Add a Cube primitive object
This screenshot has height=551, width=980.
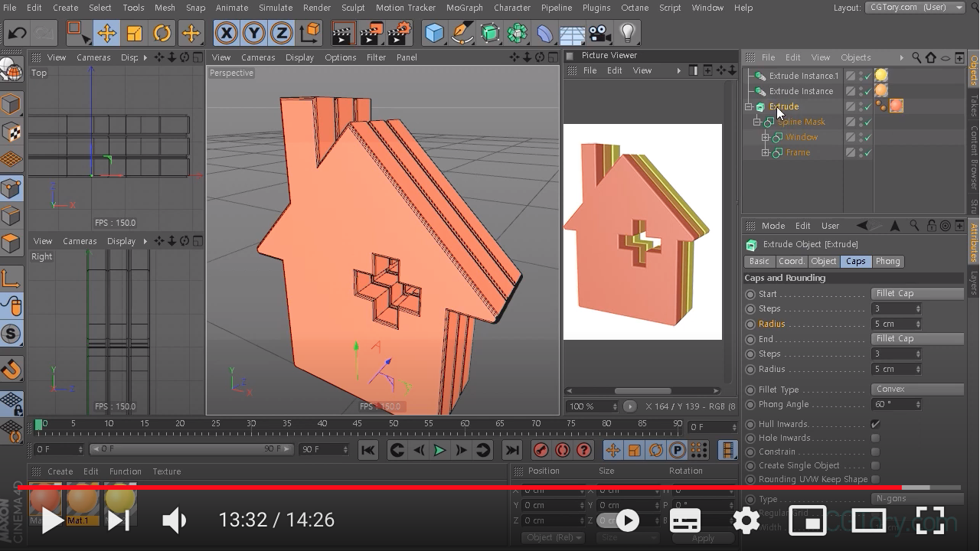(434, 33)
